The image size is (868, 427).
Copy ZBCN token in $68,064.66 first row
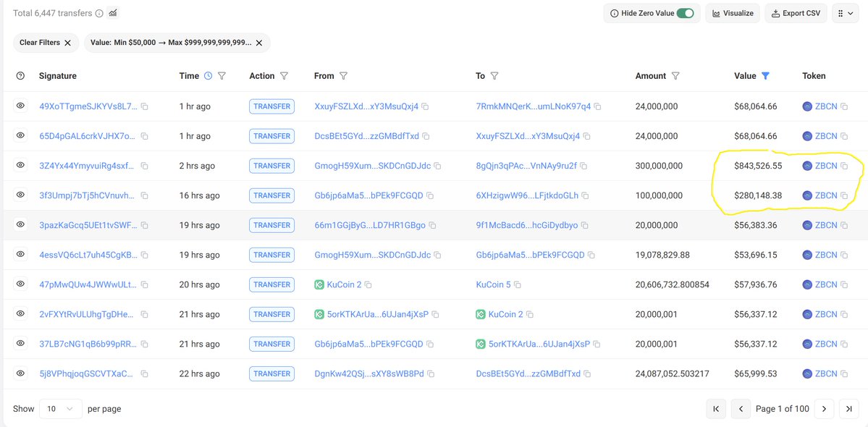coord(844,106)
